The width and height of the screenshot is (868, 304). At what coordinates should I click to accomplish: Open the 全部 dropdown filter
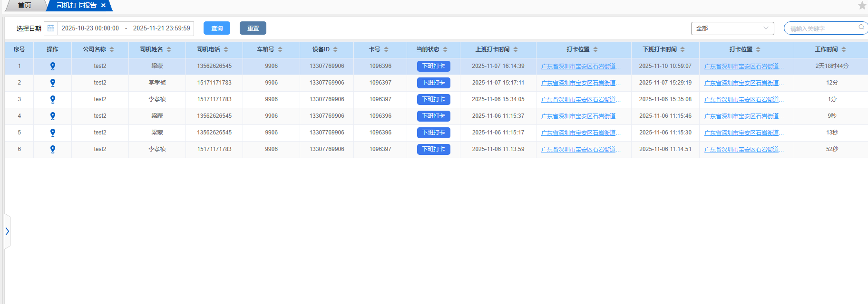click(x=732, y=28)
